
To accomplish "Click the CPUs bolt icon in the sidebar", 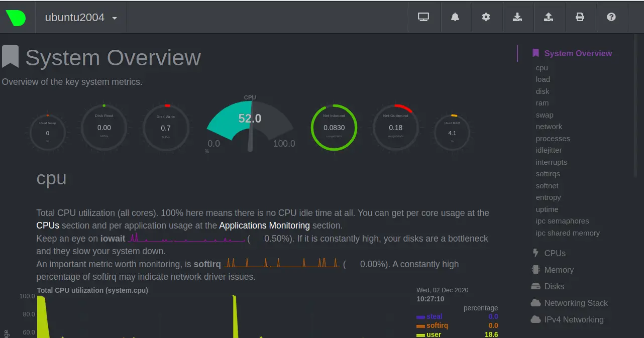I will click(535, 253).
